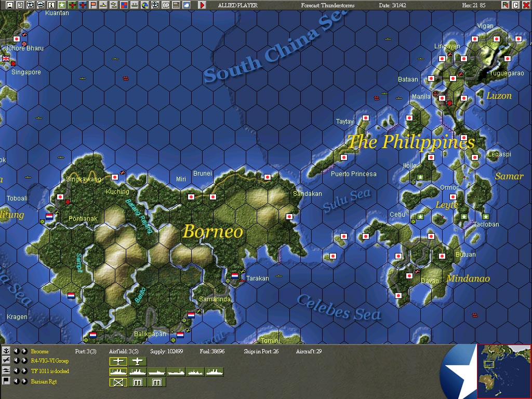Click the 'Aircraft: 29' readout

(x=309, y=351)
